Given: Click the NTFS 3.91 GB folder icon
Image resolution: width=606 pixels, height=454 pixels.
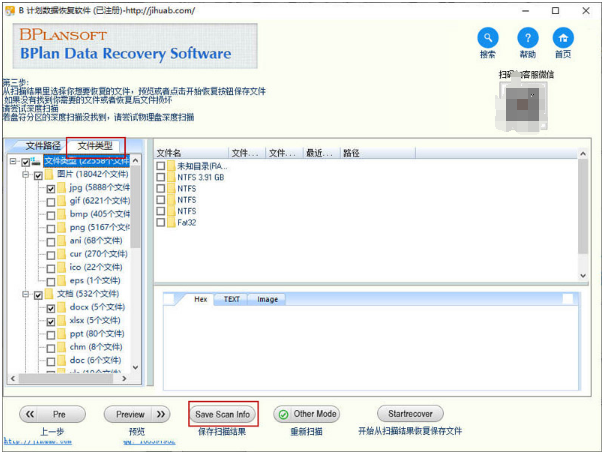Looking at the screenshot, I should (171, 177).
